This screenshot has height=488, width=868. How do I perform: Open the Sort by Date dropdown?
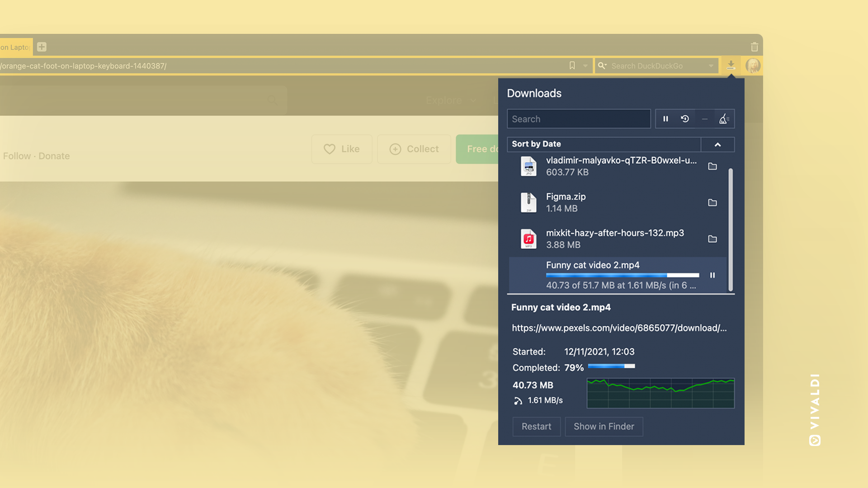pos(604,144)
